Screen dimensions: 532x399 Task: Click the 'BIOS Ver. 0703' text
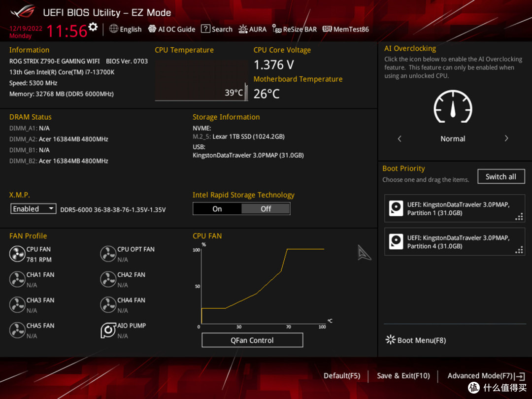tap(127, 61)
